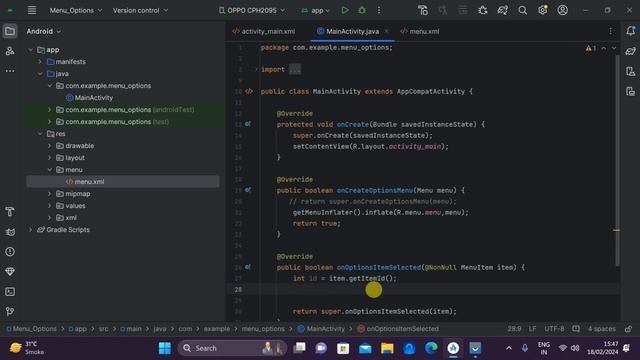Click the LF line separator status entry
The image size is (640, 360).
point(533,329)
